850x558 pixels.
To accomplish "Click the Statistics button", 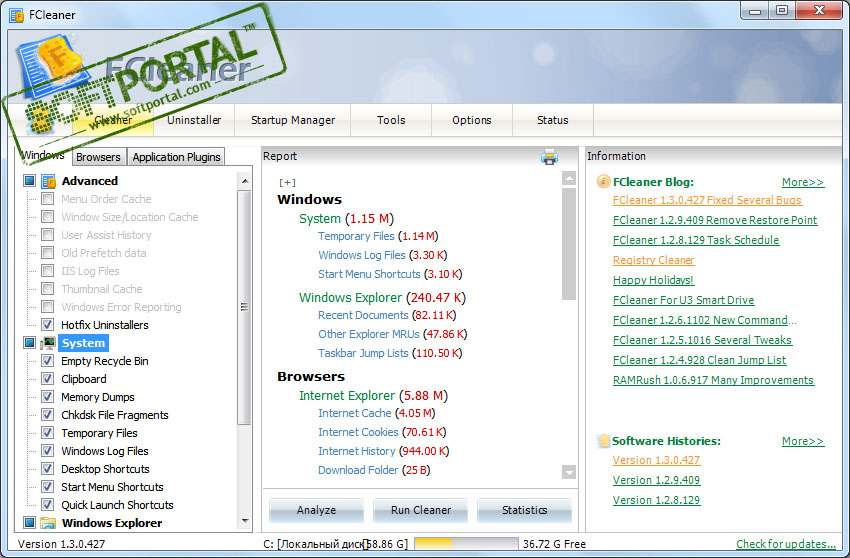I will [x=524, y=510].
